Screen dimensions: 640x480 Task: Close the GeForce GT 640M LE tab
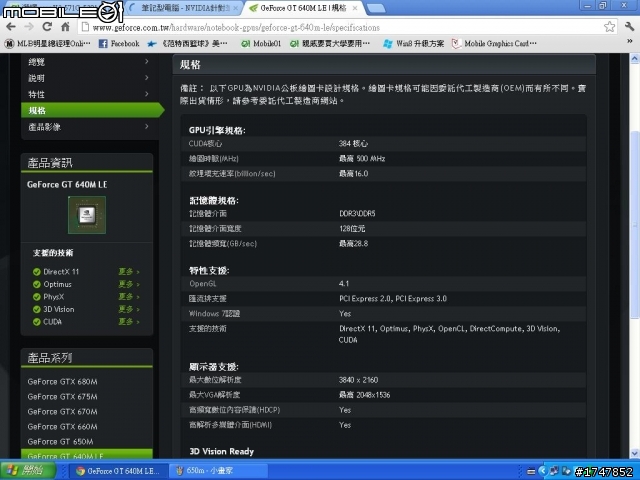pyautogui.click(x=355, y=8)
